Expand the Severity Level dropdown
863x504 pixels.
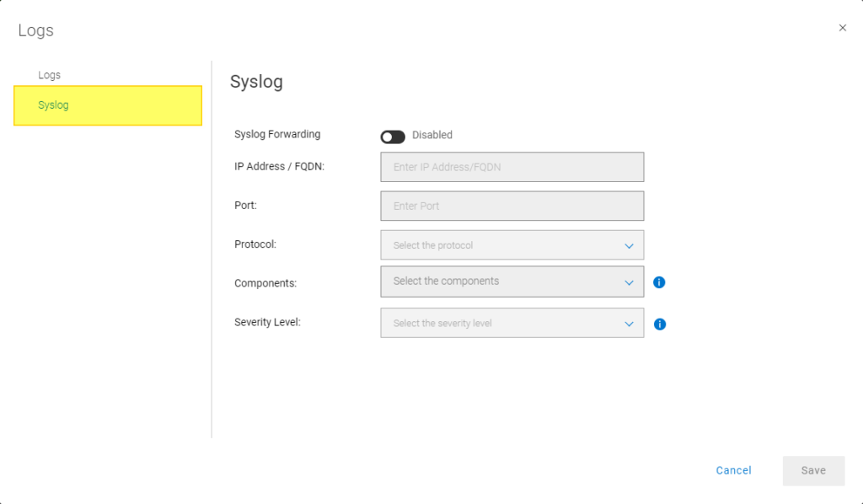click(512, 324)
